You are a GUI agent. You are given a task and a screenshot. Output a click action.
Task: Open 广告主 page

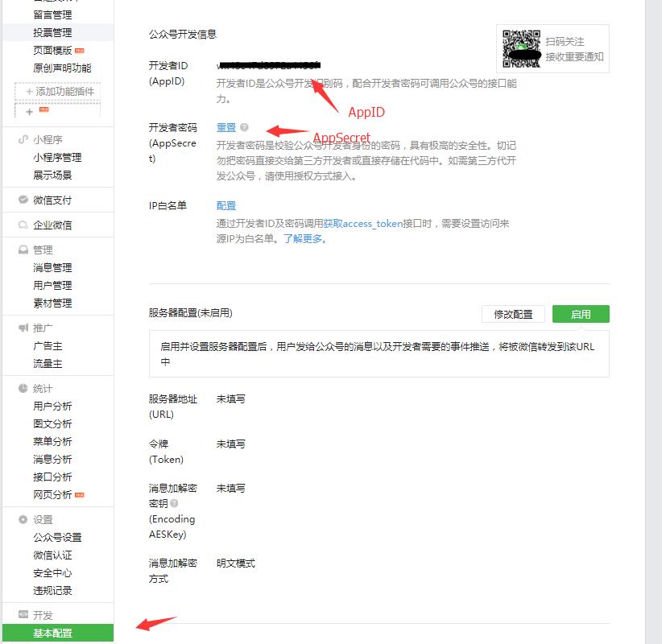point(48,346)
